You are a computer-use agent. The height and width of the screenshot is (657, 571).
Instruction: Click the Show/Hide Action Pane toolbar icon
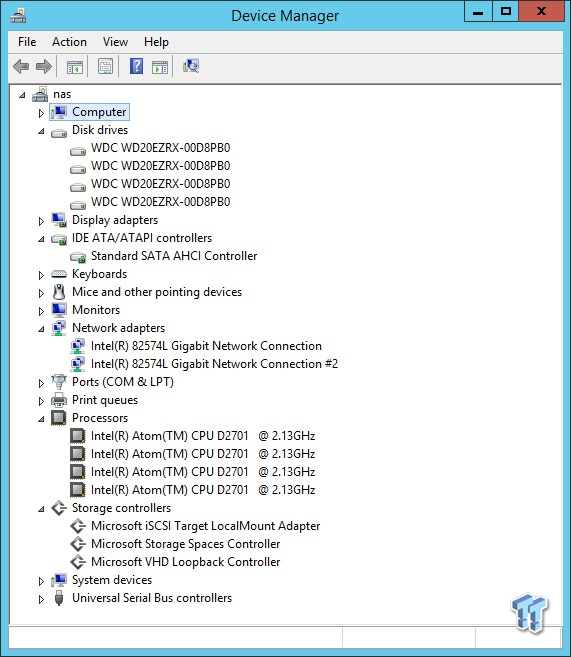pyautogui.click(x=160, y=67)
